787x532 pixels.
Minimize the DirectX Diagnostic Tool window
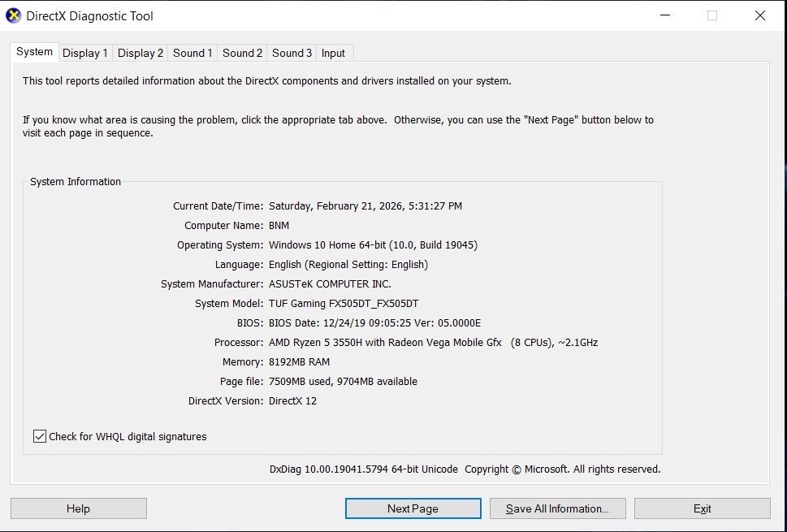(665, 15)
